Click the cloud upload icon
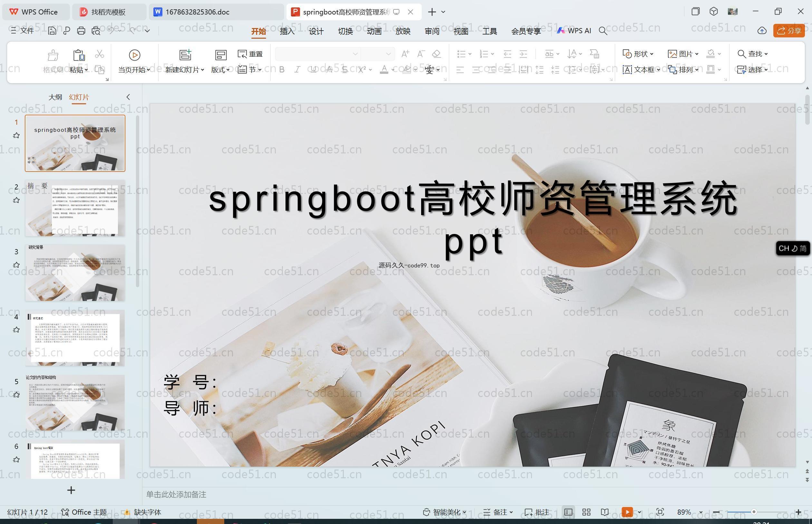This screenshot has height=524, width=812. pyautogui.click(x=762, y=31)
